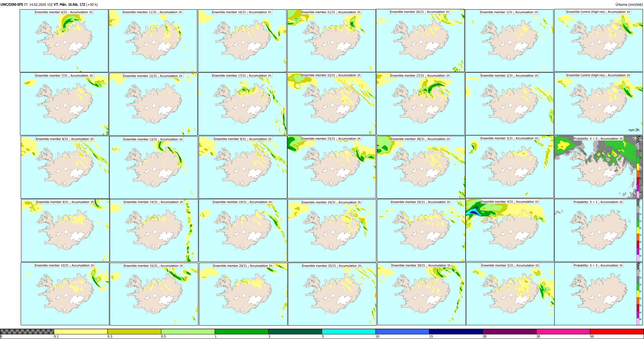Open Ensemble member 27/31 precipitation map
This screenshot has width=644, height=339.
point(421,104)
